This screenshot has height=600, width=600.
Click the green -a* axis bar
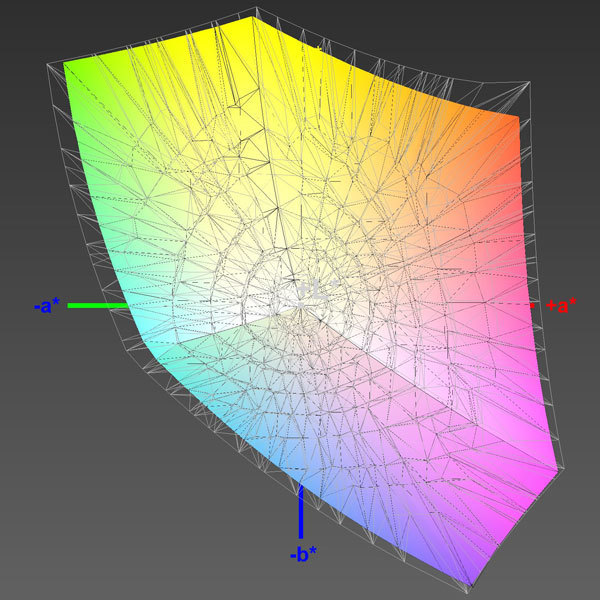pos(98,305)
